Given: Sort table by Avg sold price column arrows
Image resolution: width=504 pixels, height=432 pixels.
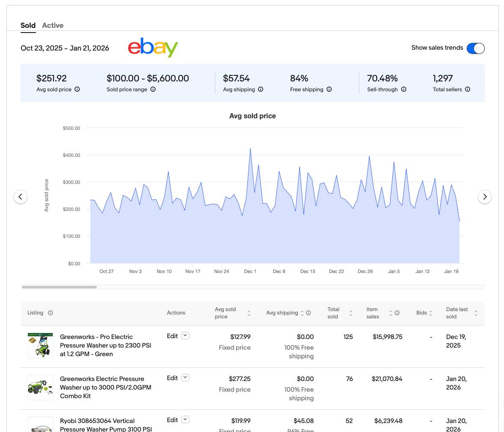Looking at the screenshot, I should coord(249,313).
